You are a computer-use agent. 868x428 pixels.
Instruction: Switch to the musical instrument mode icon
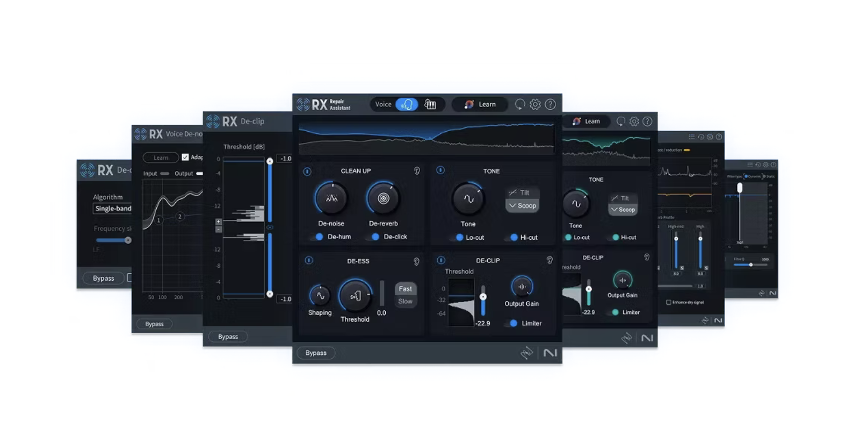click(430, 104)
